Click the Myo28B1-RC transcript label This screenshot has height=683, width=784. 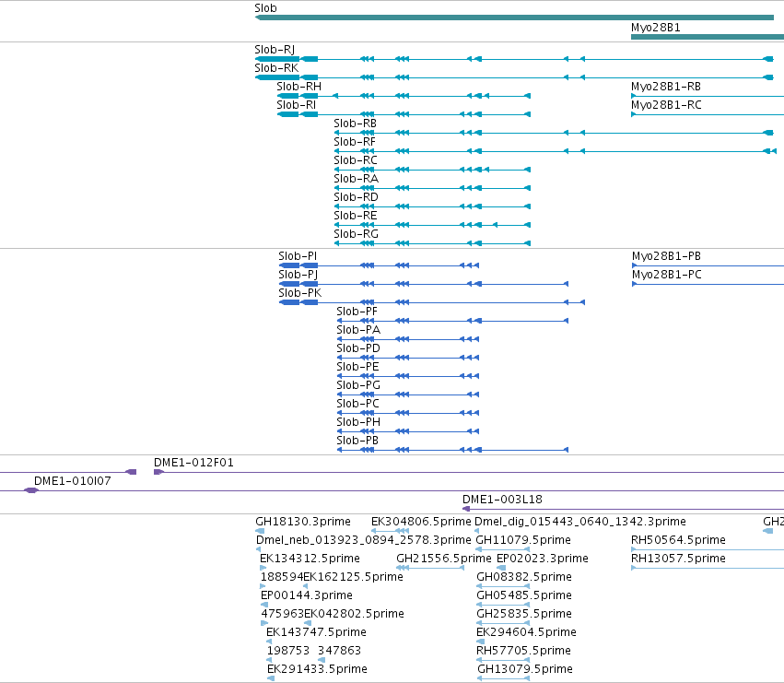point(666,105)
